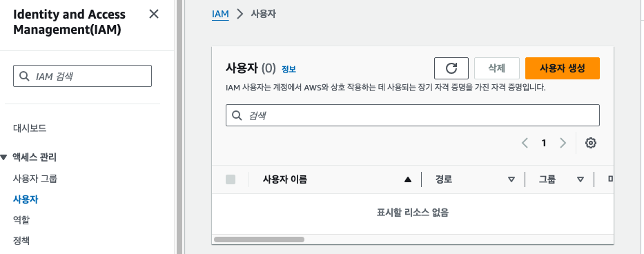The width and height of the screenshot is (644, 254).
Task: Open the table preferences gear
Action: [x=591, y=143]
